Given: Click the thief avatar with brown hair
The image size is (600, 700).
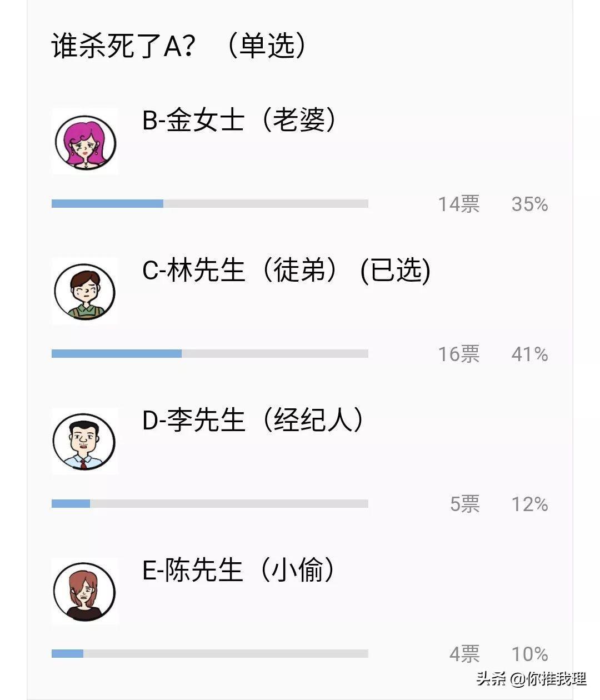Looking at the screenshot, I should [85, 592].
